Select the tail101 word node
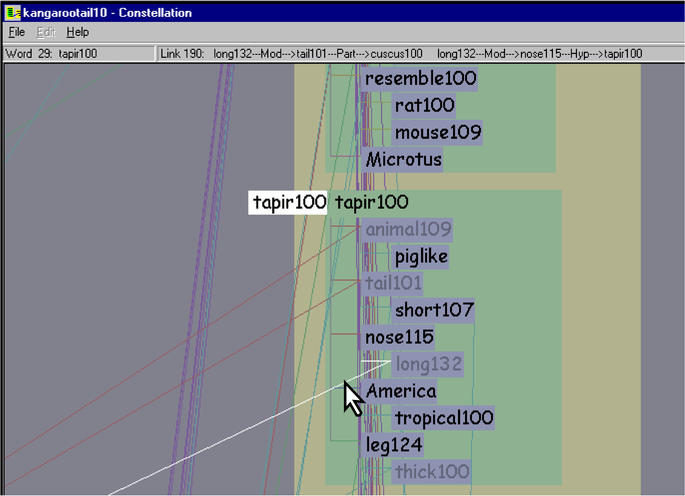 click(x=393, y=284)
